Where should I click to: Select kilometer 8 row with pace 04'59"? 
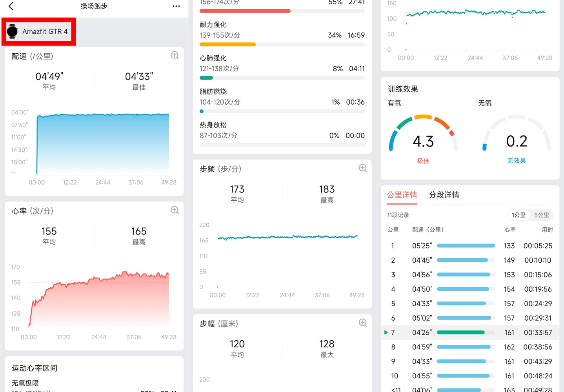click(x=470, y=347)
